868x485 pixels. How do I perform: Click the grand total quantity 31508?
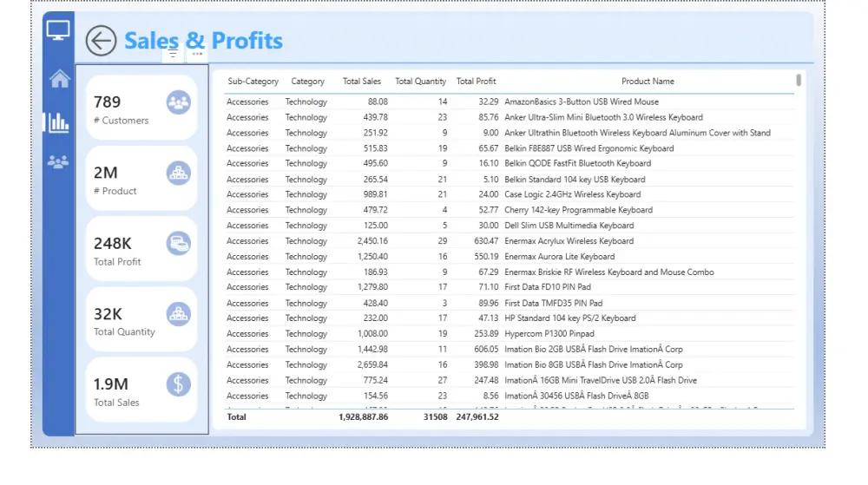[435, 417]
